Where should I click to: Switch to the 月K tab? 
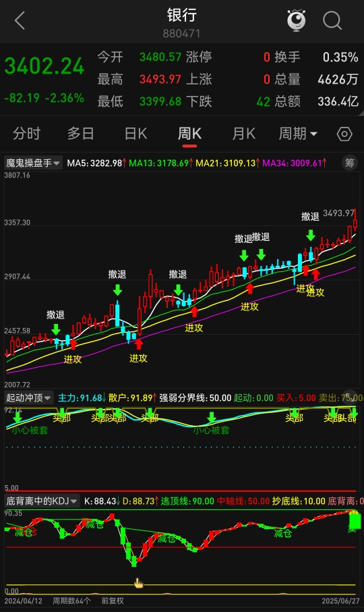(243, 134)
